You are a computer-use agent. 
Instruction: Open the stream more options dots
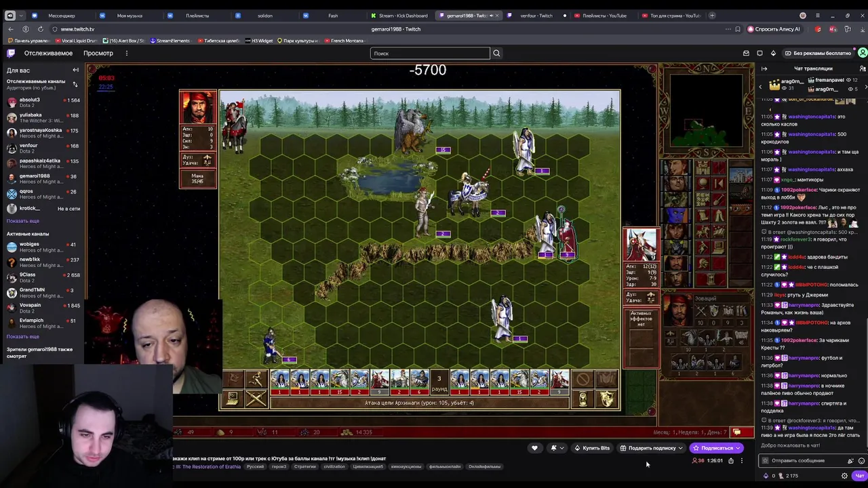(742, 461)
